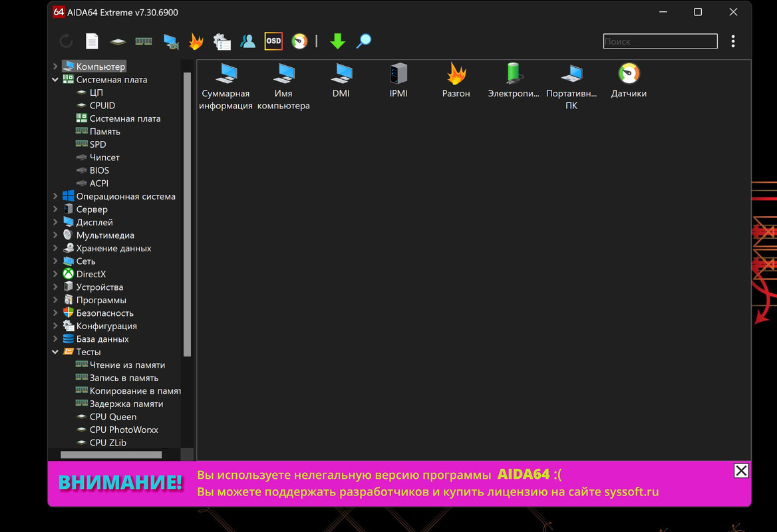Collapse the Тесты tree node

(x=55, y=352)
